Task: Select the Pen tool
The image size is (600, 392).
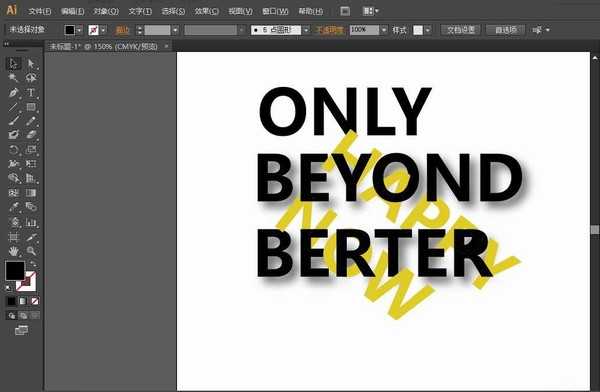Action: click(x=13, y=93)
